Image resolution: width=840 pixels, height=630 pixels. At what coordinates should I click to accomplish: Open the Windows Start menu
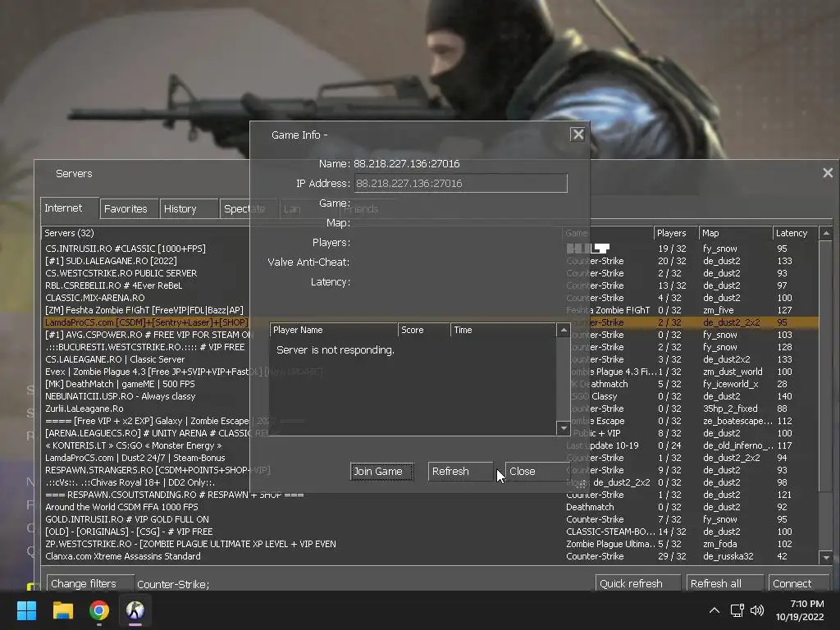coord(26,610)
